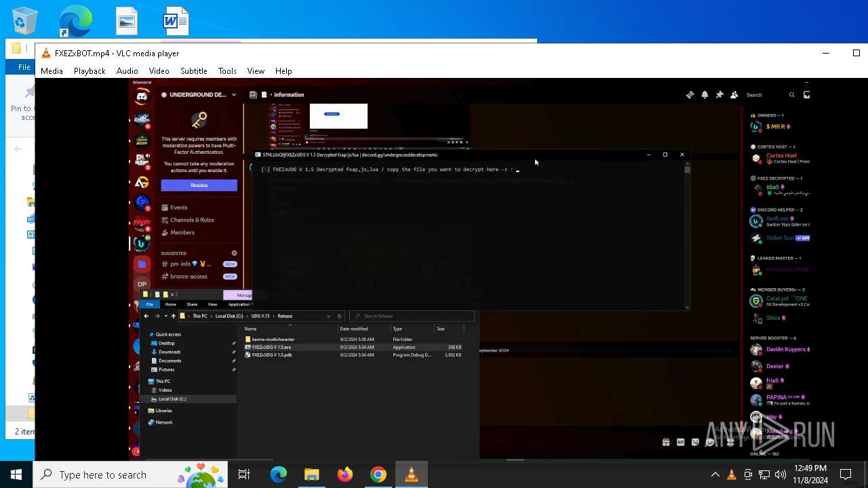
Task: Select the pm-info suggested channel
Action: click(x=199, y=264)
